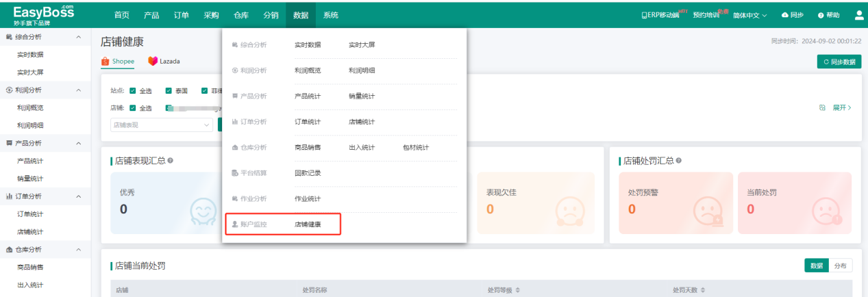The width and height of the screenshot is (868, 297).
Task: Click the 同步数据 button
Action: click(x=839, y=62)
